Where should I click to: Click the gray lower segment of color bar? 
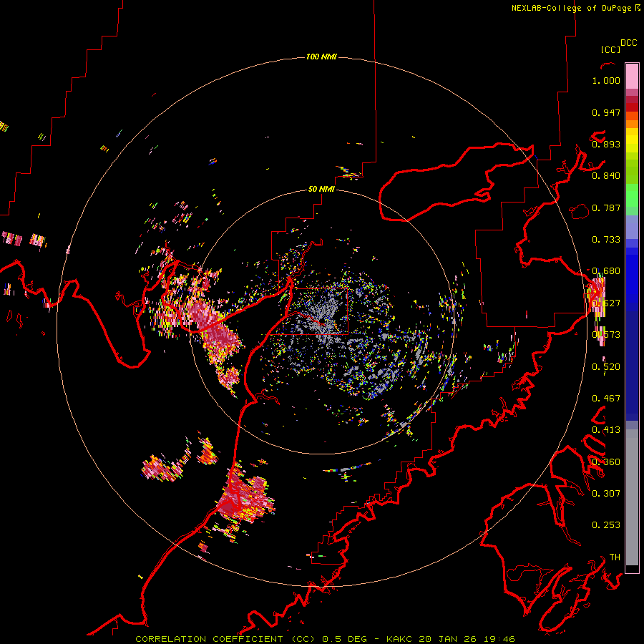click(x=632, y=497)
